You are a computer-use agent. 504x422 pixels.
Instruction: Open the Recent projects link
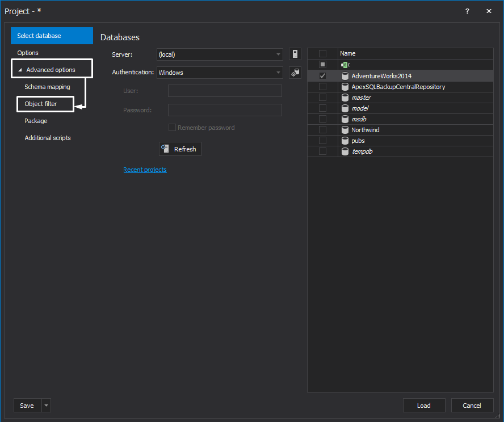pos(145,169)
